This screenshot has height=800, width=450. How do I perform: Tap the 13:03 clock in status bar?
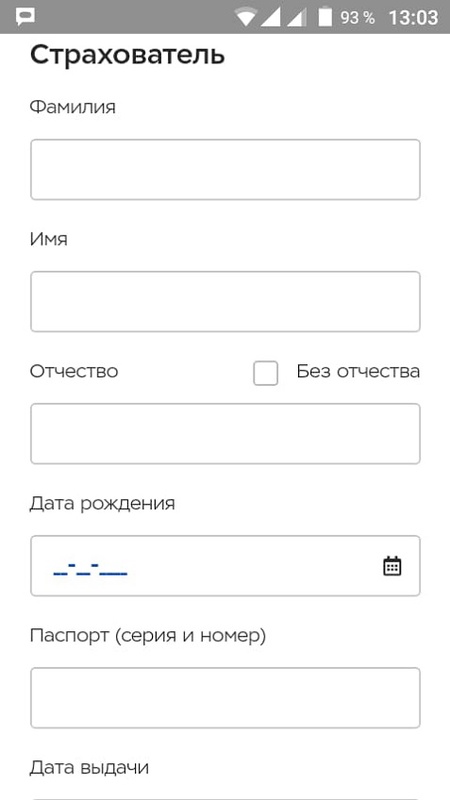413,18
